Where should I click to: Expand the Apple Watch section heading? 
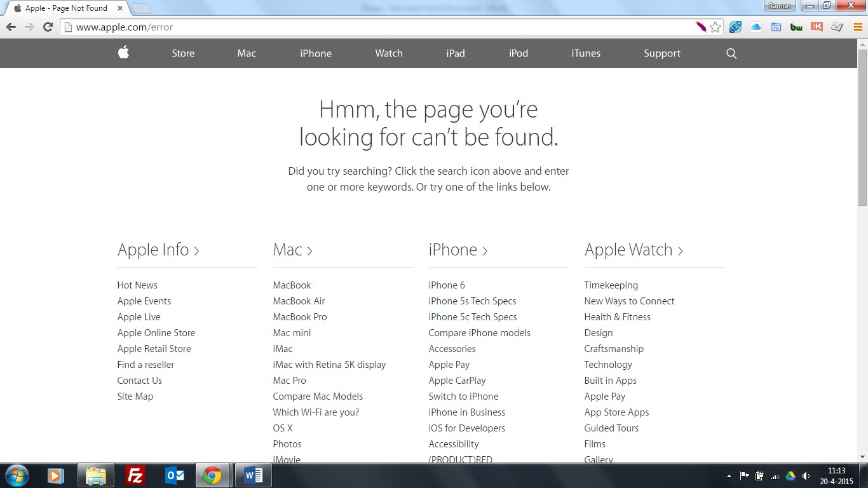click(634, 250)
